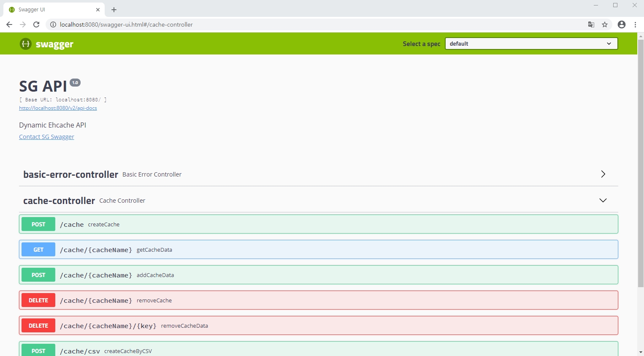Click the SG API title
The width and height of the screenshot is (644, 356).
pyautogui.click(x=43, y=86)
